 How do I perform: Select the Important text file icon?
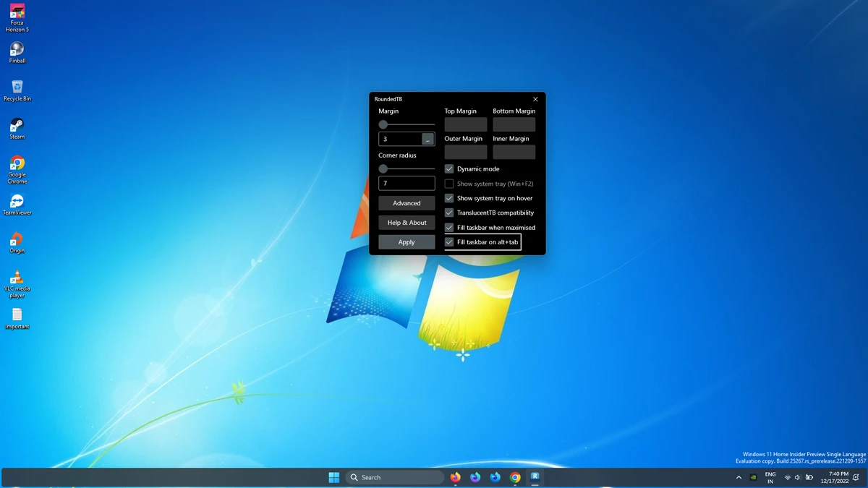pyautogui.click(x=17, y=318)
